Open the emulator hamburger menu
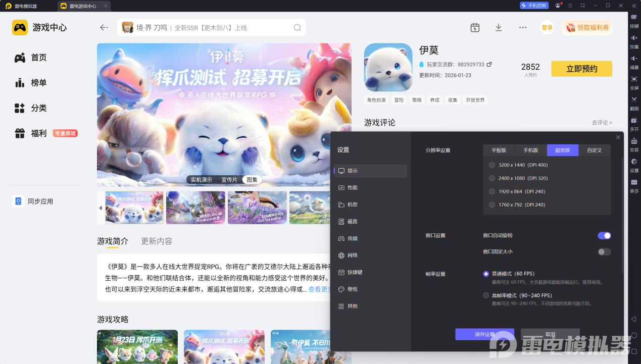Image resolution: width=641 pixels, height=364 pixels. 570,6
